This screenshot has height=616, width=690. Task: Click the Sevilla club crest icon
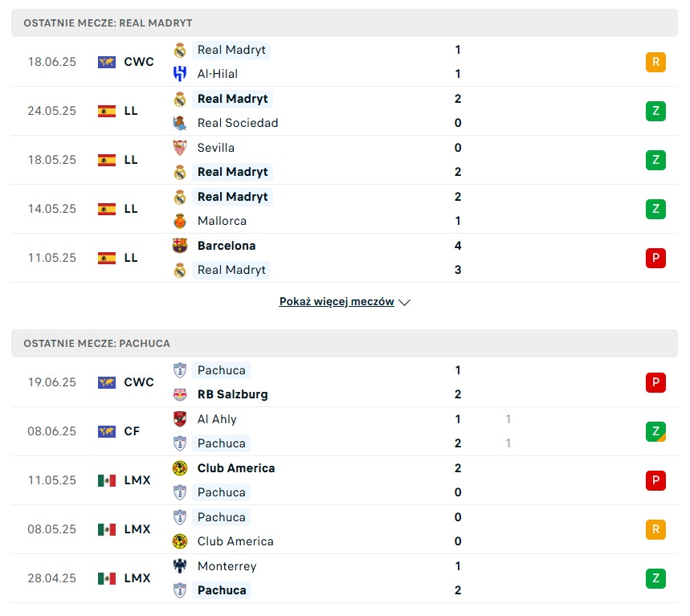180,148
